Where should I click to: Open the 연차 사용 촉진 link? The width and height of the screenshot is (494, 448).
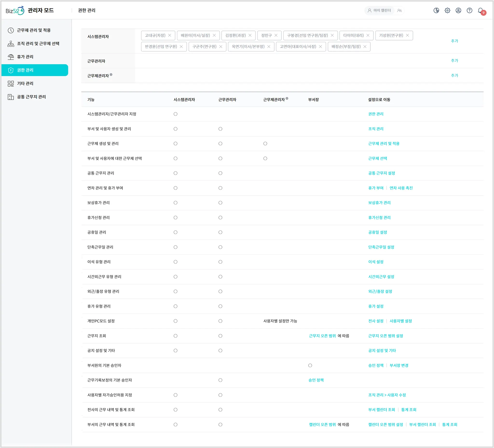click(401, 188)
